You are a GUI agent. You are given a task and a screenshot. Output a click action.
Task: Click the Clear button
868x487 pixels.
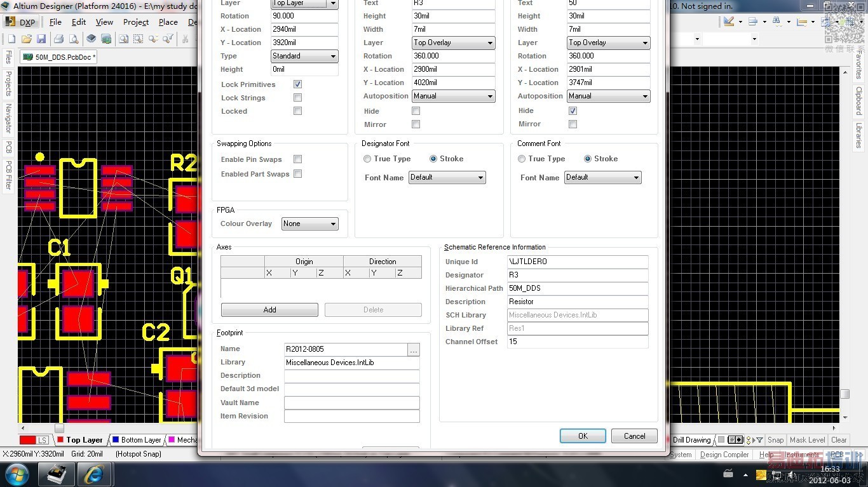point(839,440)
